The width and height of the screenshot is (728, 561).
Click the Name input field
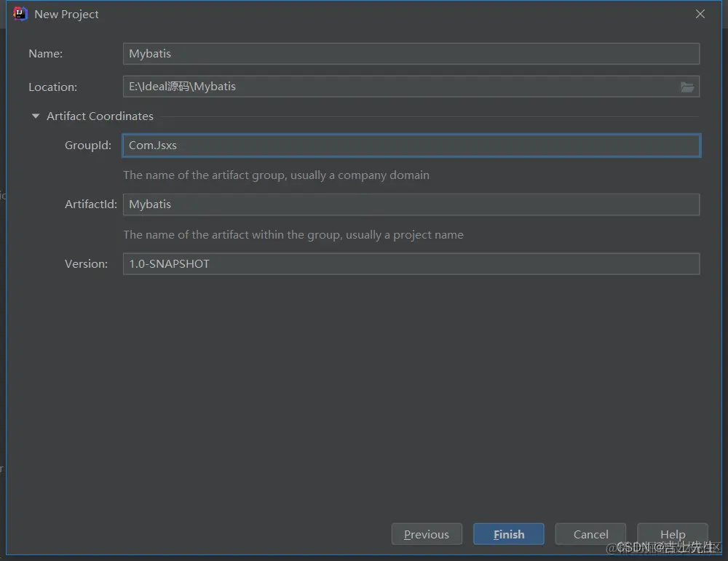point(411,54)
